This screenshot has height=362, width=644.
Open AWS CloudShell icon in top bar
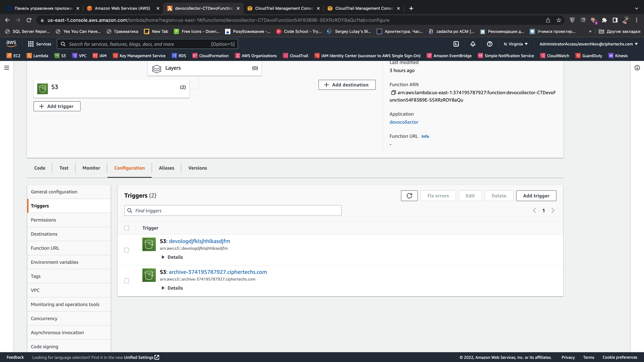tap(456, 44)
